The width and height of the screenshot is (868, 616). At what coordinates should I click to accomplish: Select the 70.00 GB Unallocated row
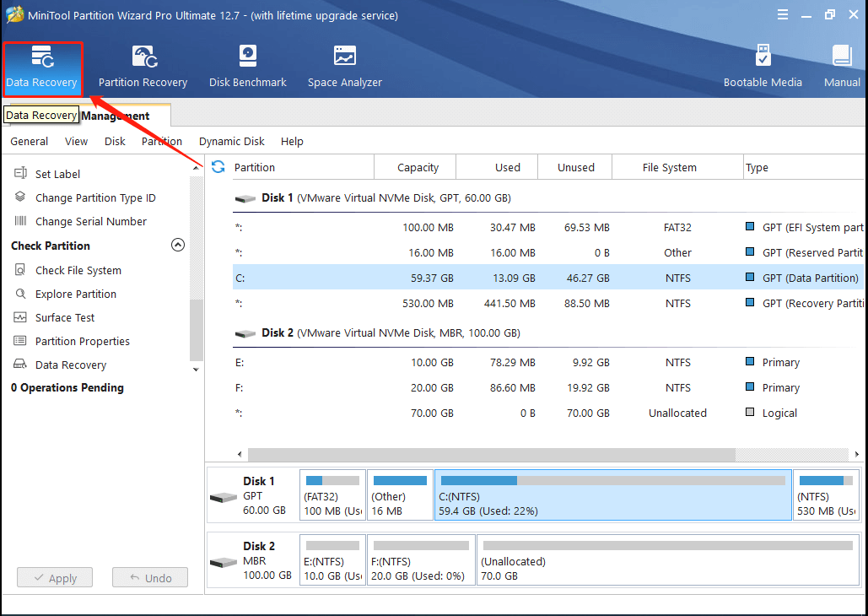[548, 413]
